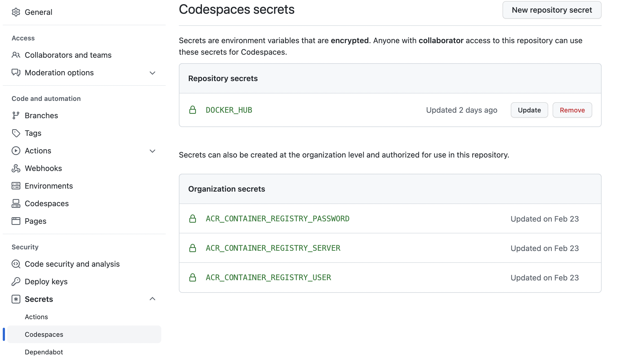Screen dimensions: 617x364
Task: Expand the Moderation options chevron
Action: coord(152,73)
